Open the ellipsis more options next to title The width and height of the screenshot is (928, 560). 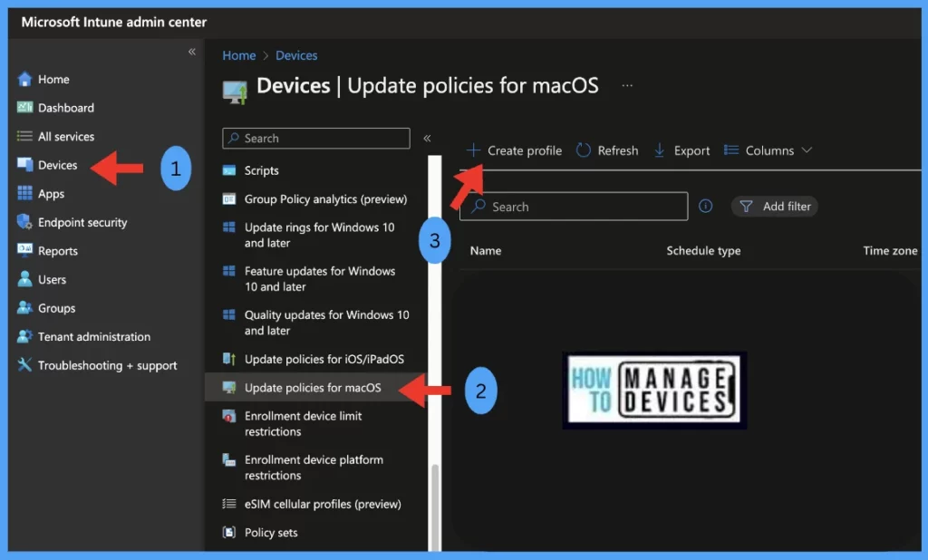click(627, 86)
